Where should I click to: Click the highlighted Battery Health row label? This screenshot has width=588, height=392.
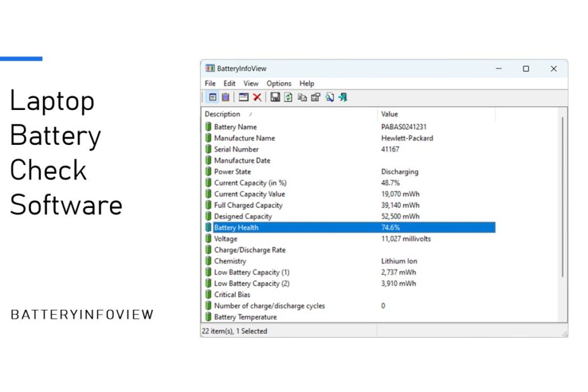(236, 228)
